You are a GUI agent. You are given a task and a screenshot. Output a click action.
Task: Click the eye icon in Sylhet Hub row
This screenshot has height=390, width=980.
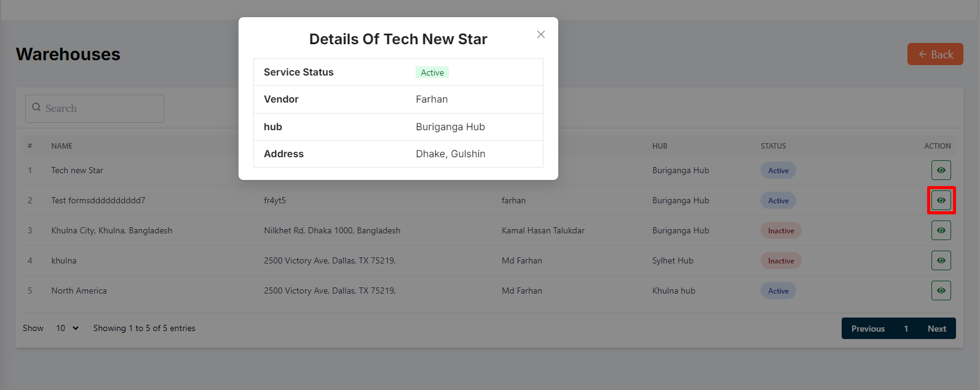941,260
